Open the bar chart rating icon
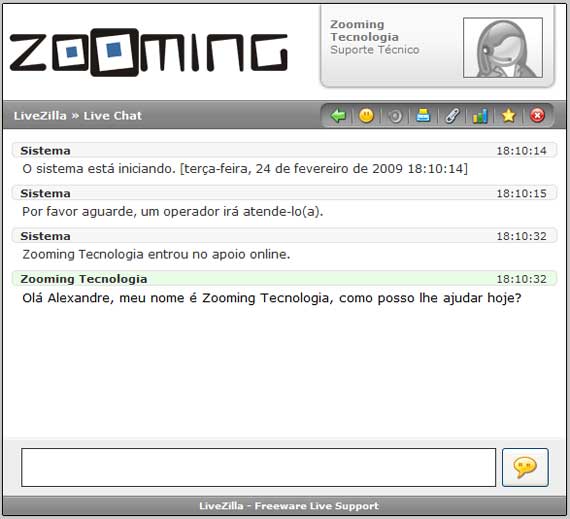Viewport: 570px width, 519px height. pos(480,116)
